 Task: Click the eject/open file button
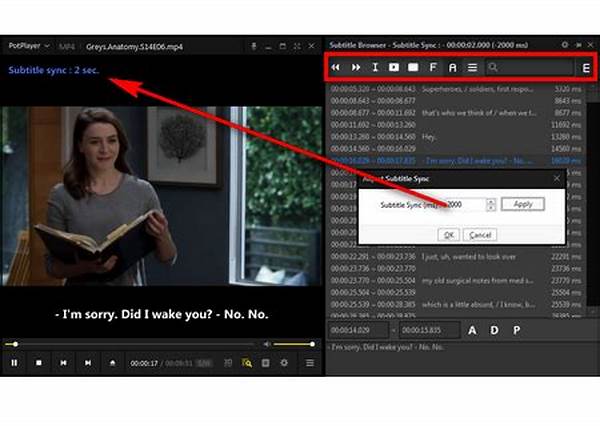112,362
